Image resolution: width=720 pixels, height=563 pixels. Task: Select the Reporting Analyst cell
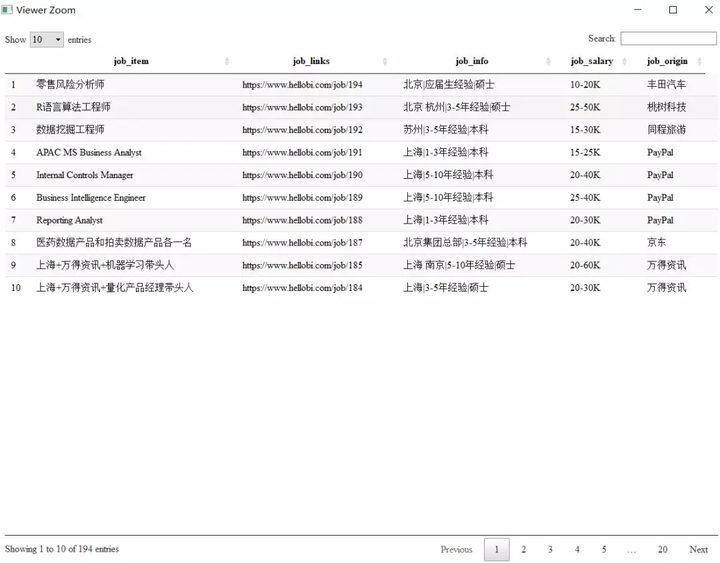pyautogui.click(x=69, y=220)
